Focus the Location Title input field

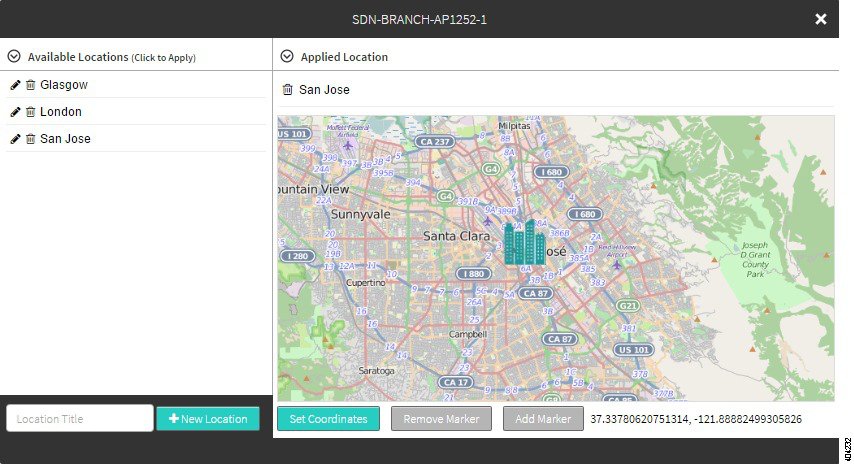click(x=80, y=418)
